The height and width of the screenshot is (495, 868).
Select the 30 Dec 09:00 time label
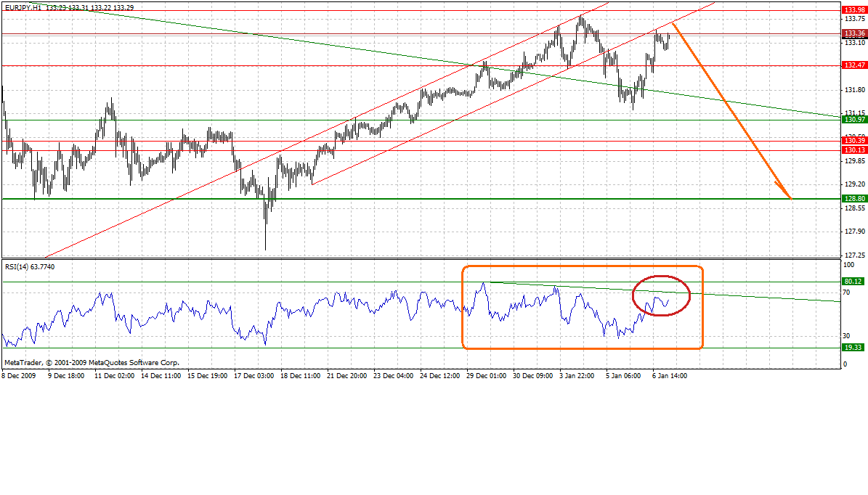tap(533, 375)
